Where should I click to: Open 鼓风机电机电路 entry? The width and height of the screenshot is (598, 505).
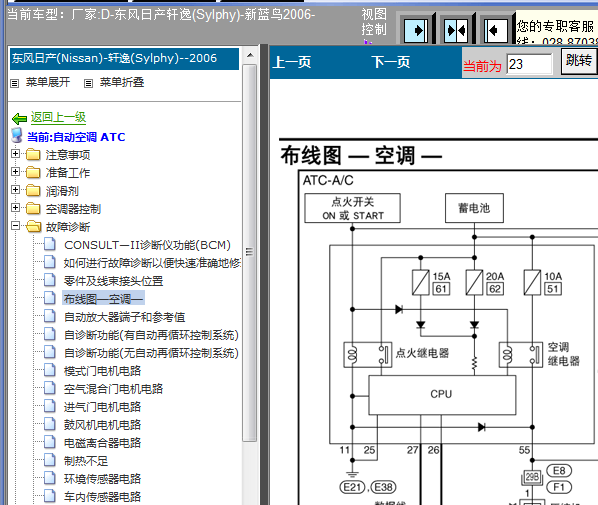pos(102,425)
